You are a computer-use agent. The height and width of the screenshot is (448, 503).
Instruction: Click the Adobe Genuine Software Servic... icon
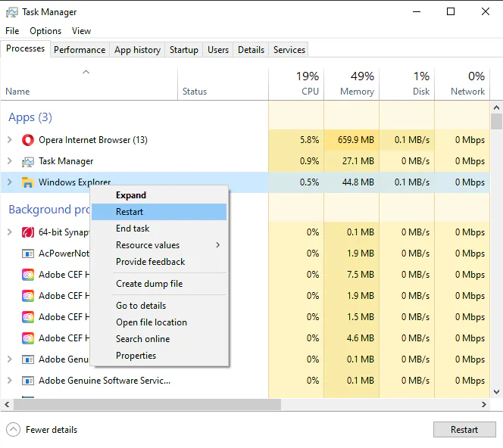click(28, 381)
